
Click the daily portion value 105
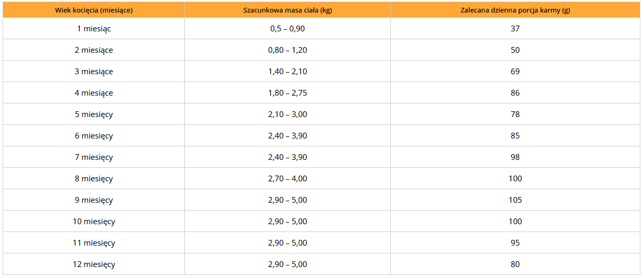(515, 200)
